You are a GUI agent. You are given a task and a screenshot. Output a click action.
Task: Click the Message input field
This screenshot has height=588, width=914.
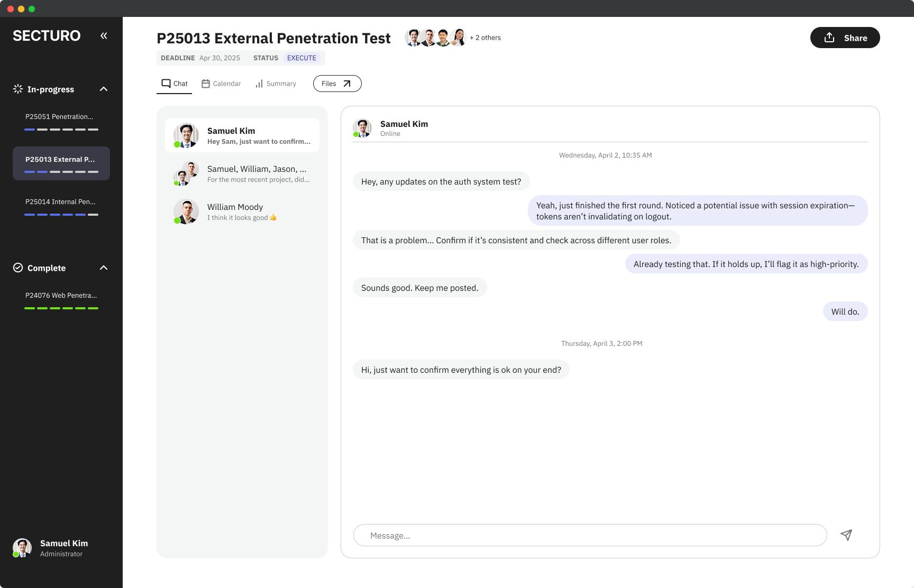[x=590, y=535]
